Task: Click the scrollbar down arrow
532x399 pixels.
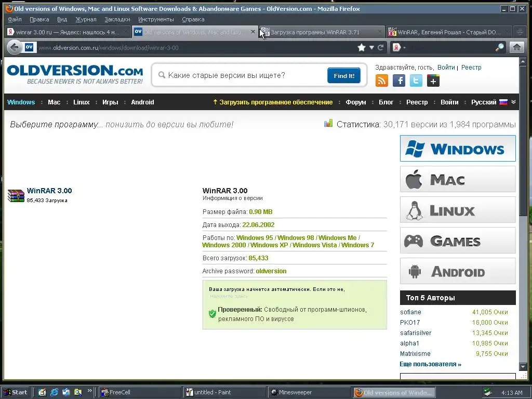Action: 523,366
